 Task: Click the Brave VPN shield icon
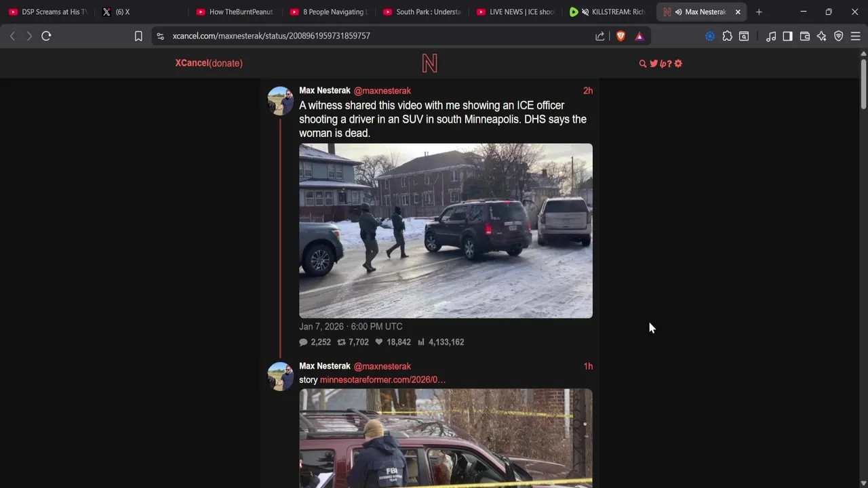pos(839,36)
